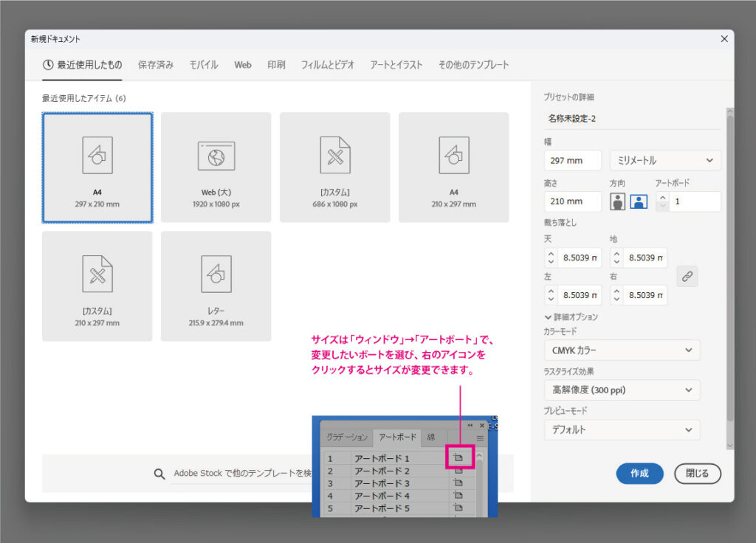Image resolution: width=756 pixels, height=543 pixels.
Task: Collapse the 詳細オプション section
Action: (547, 317)
